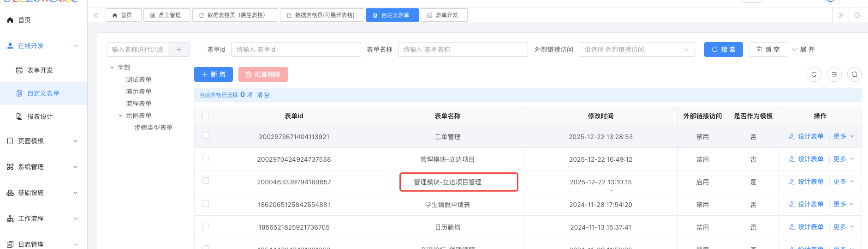
Task: Expand the 系统管理 sidebar menu
Action: click(43, 167)
